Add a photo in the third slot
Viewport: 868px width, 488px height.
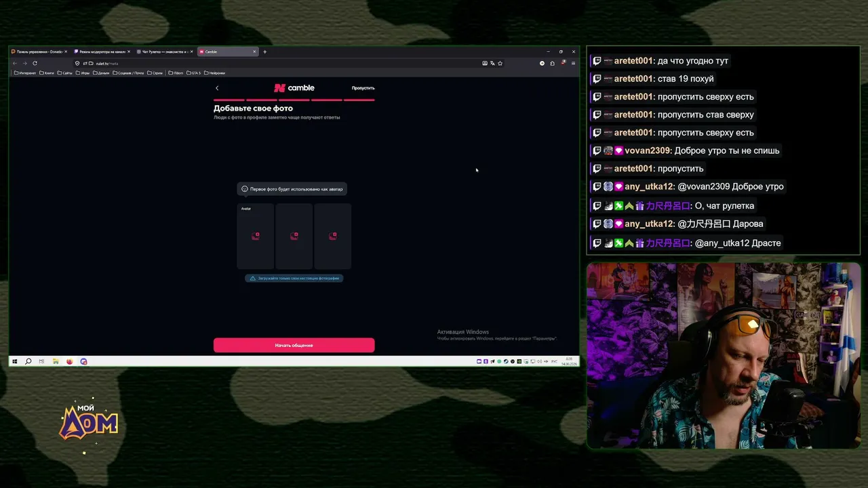[x=333, y=236]
